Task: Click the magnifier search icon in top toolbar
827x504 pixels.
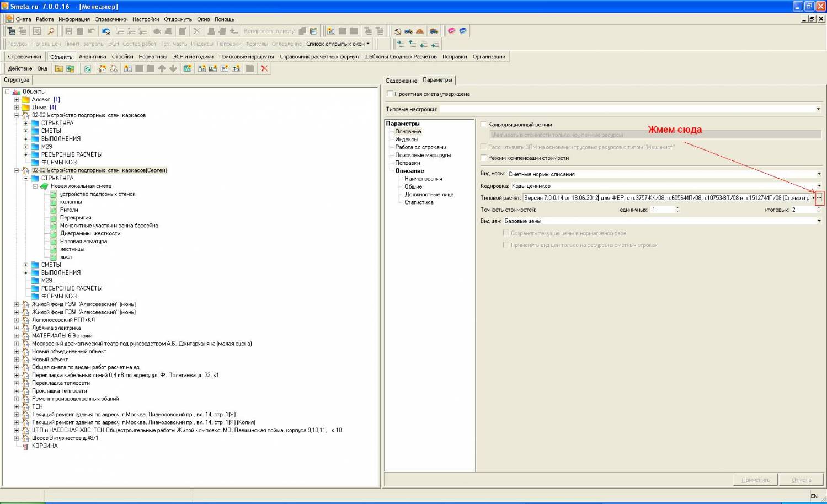Action: [51, 31]
